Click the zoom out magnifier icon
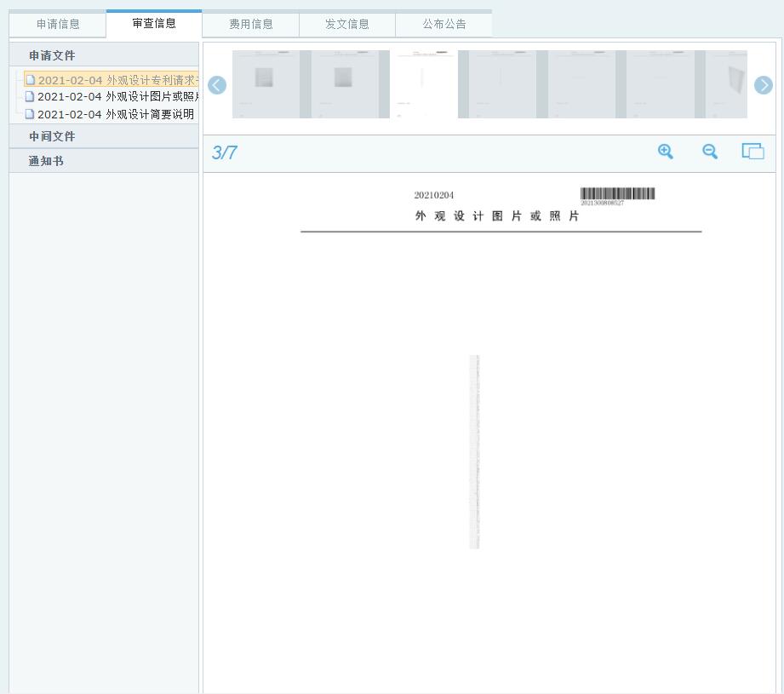This screenshot has height=694, width=784. click(710, 152)
